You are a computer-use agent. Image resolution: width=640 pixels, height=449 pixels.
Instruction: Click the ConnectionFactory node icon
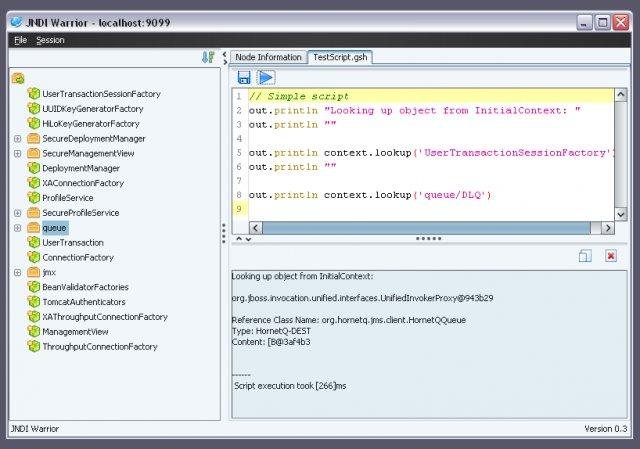pos(33,257)
